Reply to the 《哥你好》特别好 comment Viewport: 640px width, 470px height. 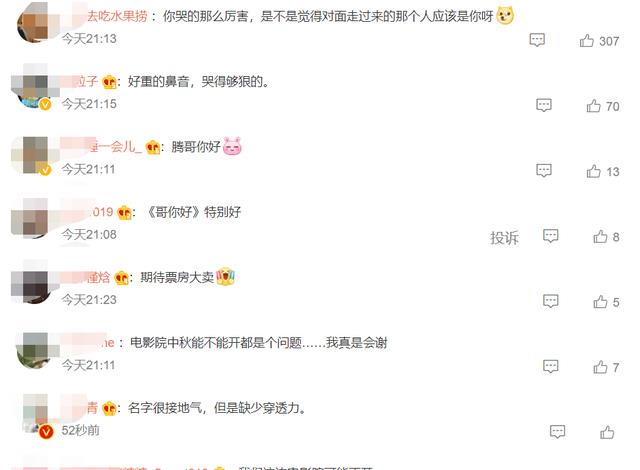pos(551,236)
